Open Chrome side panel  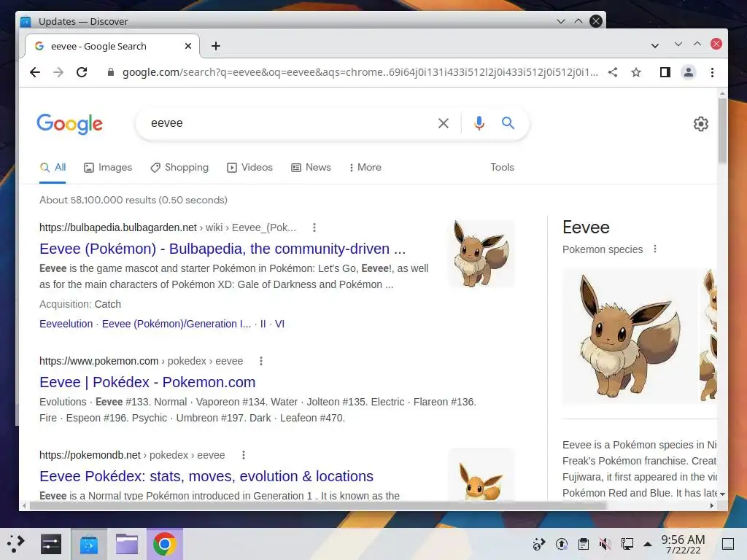point(665,72)
